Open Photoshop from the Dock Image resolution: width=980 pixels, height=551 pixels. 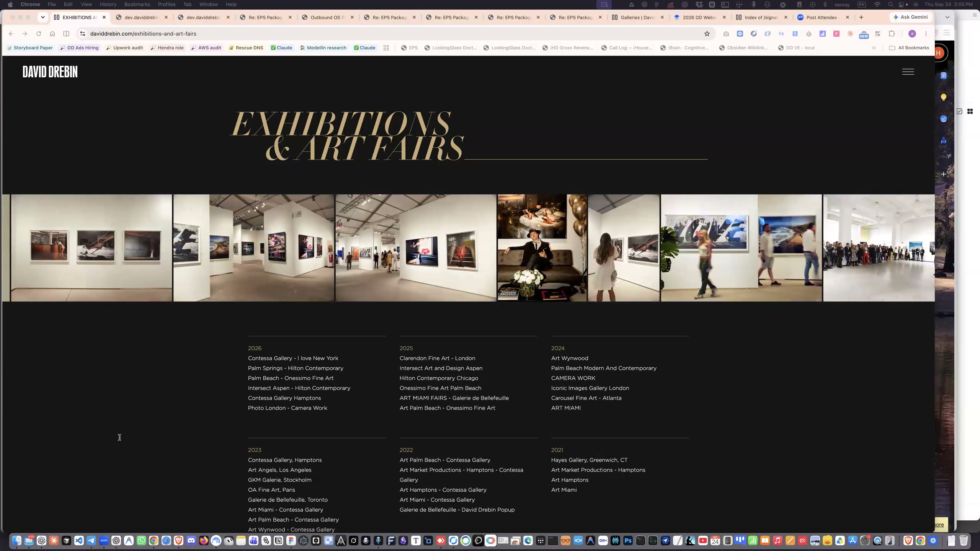point(628,541)
